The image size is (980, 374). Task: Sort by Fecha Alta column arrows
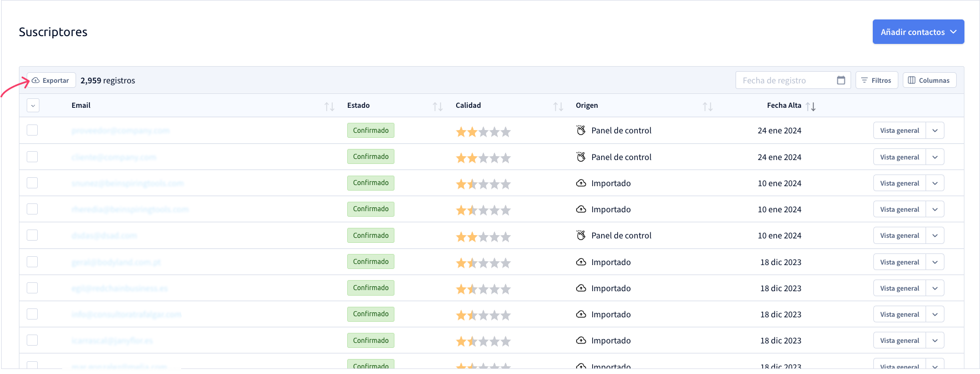pyautogui.click(x=811, y=106)
